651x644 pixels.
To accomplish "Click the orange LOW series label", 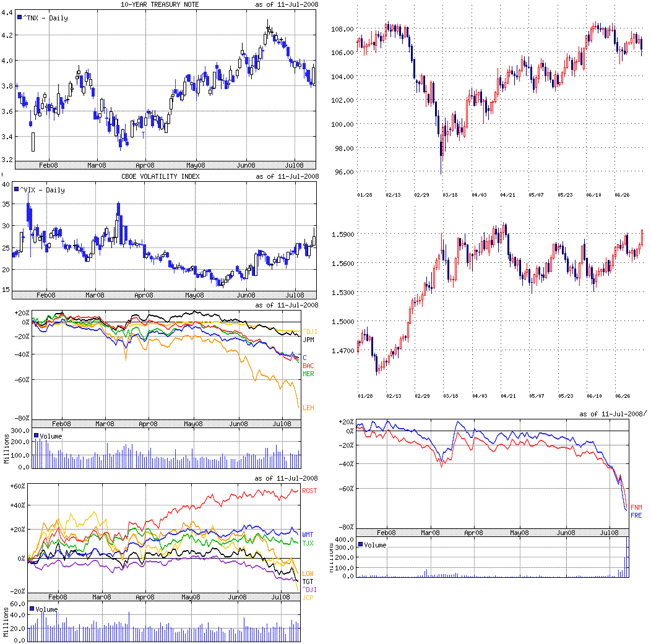I will coord(308,573).
